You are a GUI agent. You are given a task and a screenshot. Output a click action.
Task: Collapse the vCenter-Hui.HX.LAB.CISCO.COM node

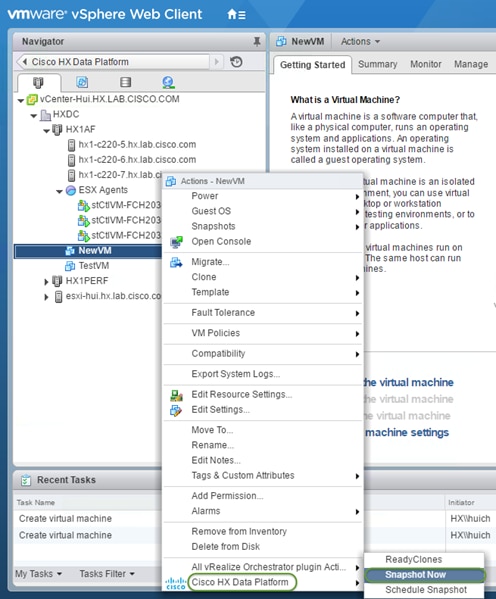pyautogui.click(x=21, y=100)
